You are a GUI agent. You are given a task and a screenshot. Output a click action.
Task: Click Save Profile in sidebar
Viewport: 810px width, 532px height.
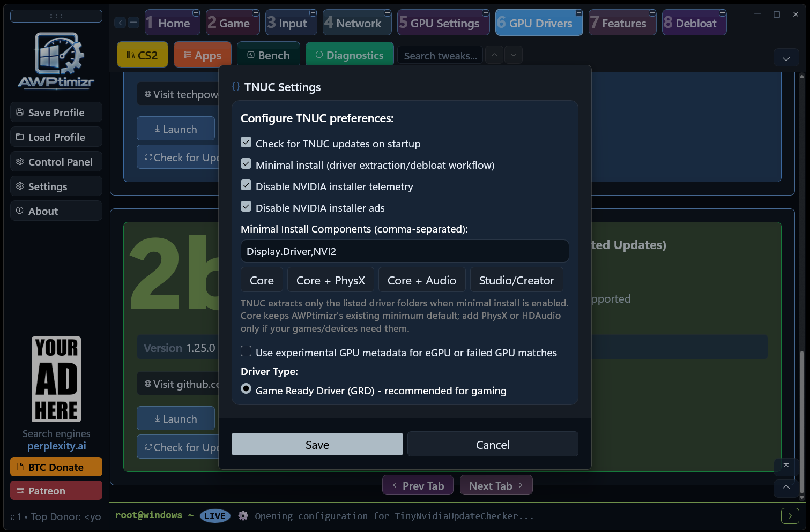[56, 112]
